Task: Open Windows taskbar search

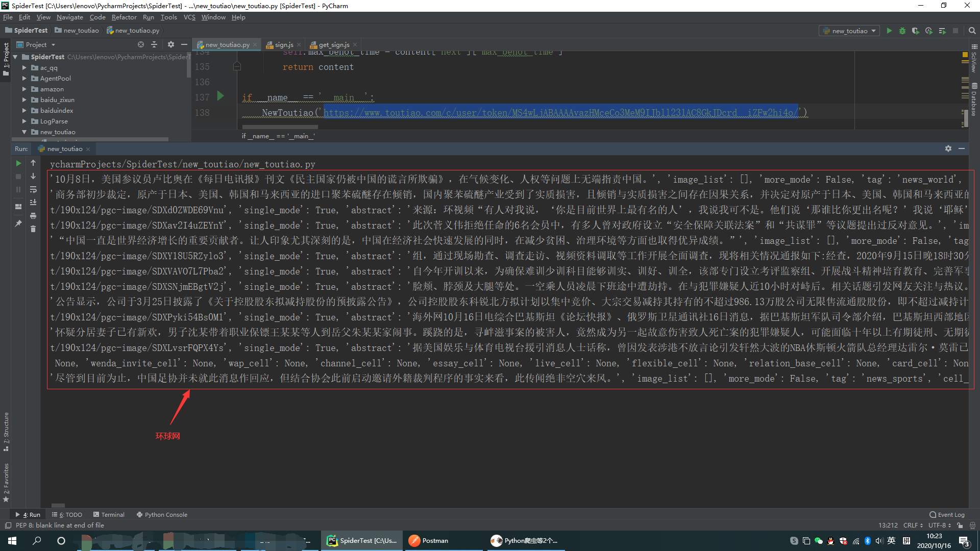Action: pos(37,541)
